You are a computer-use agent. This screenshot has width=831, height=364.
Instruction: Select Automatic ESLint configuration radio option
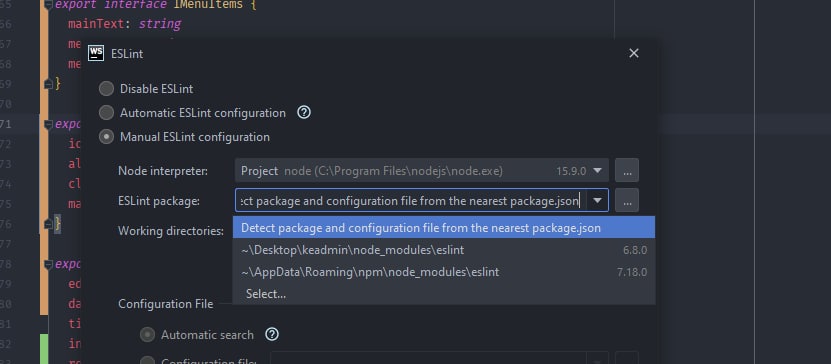click(107, 112)
